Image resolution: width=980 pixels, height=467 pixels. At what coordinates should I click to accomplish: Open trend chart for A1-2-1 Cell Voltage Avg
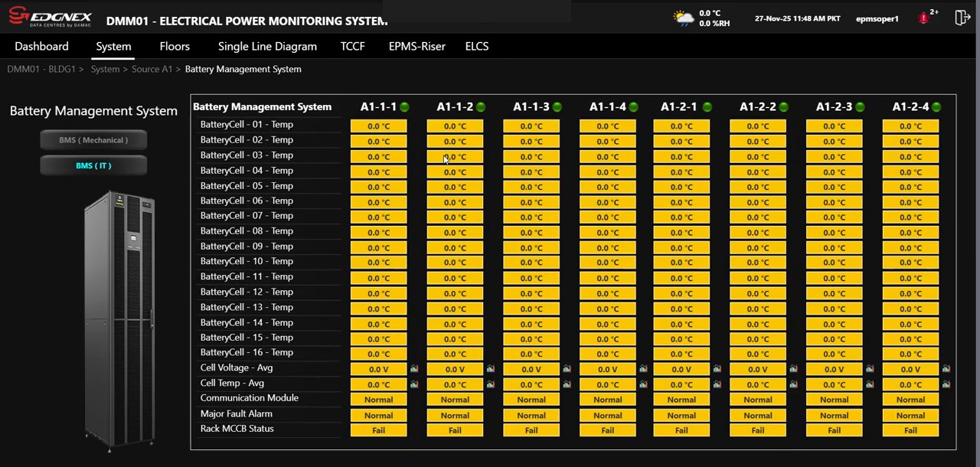tap(717, 369)
